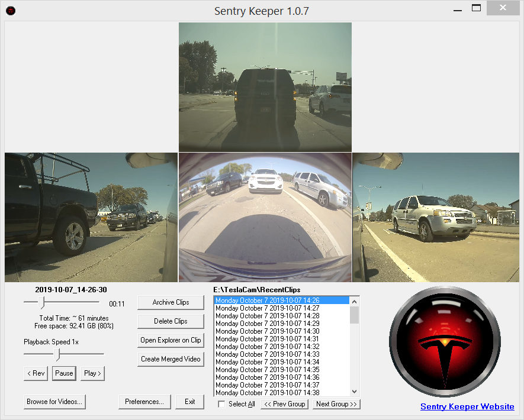Click Archive Clips
This screenshot has height=420, width=524.
[x=171, y=302]
